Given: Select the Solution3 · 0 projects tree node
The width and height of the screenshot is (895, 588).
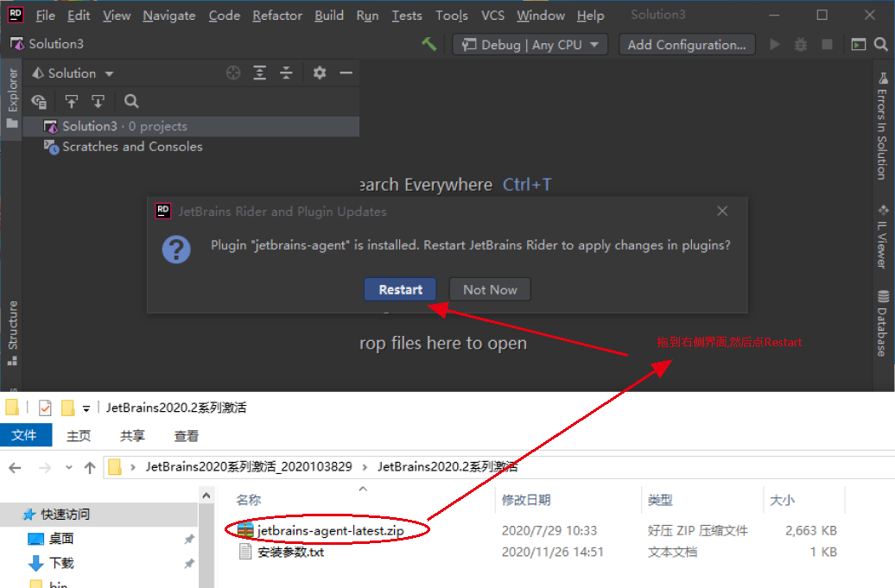Looking at the screenshot, I should (x=191, y=126).
